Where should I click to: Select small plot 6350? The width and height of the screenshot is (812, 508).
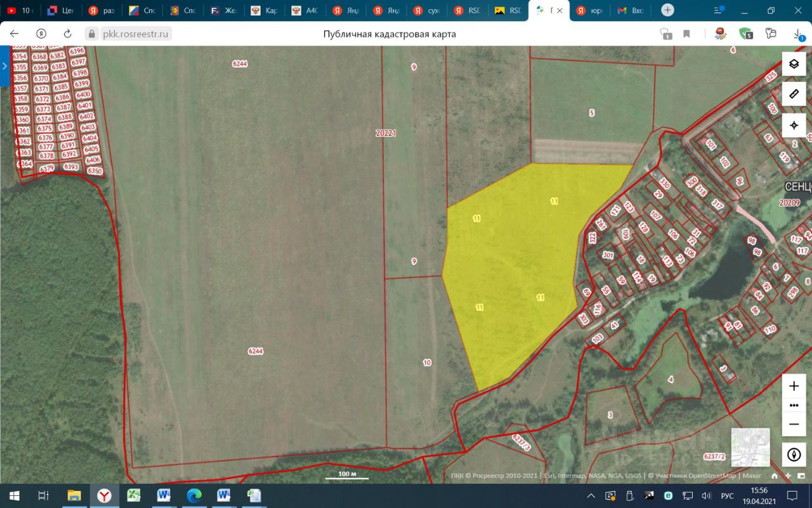click(95, 171)
